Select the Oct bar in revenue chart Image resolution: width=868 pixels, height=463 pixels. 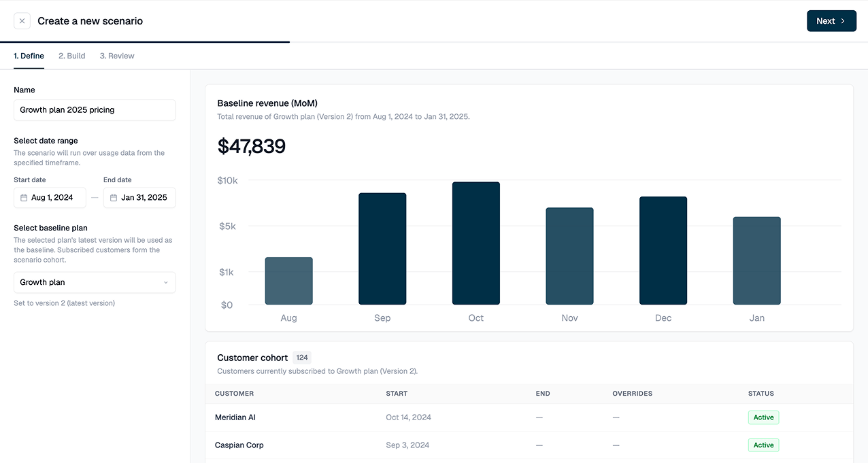[x=476, y=243]
